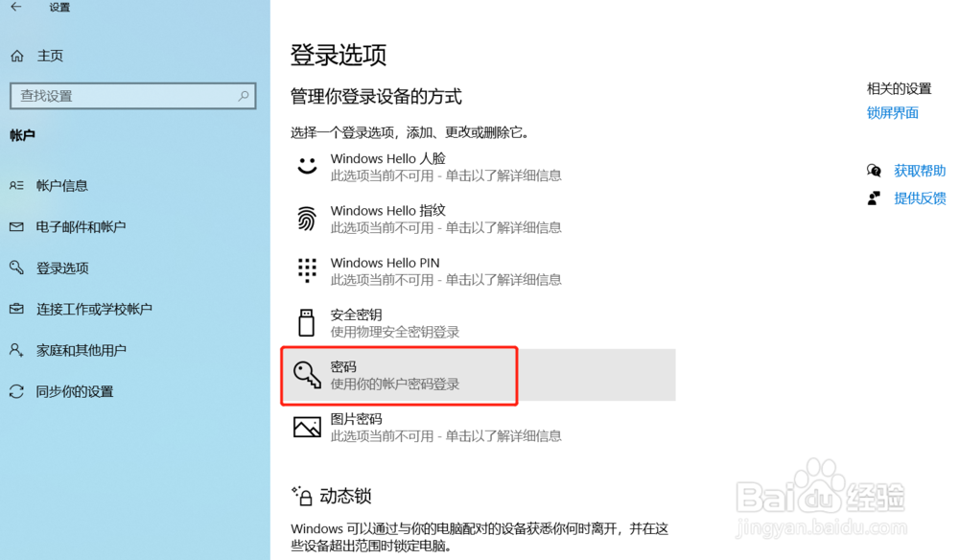Open 家庭和其他用户 settings
This screenshot has height=560, width=959.
click(82, 350)
